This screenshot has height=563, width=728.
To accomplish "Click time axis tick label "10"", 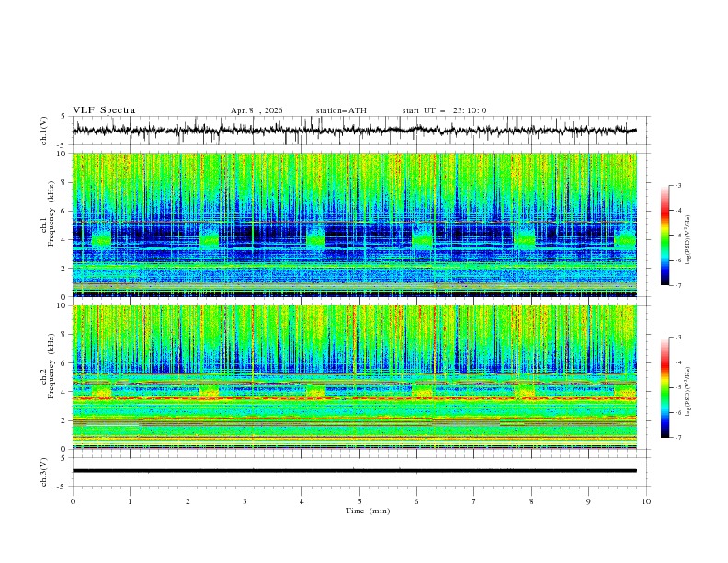I will click(x=646, y=501).
